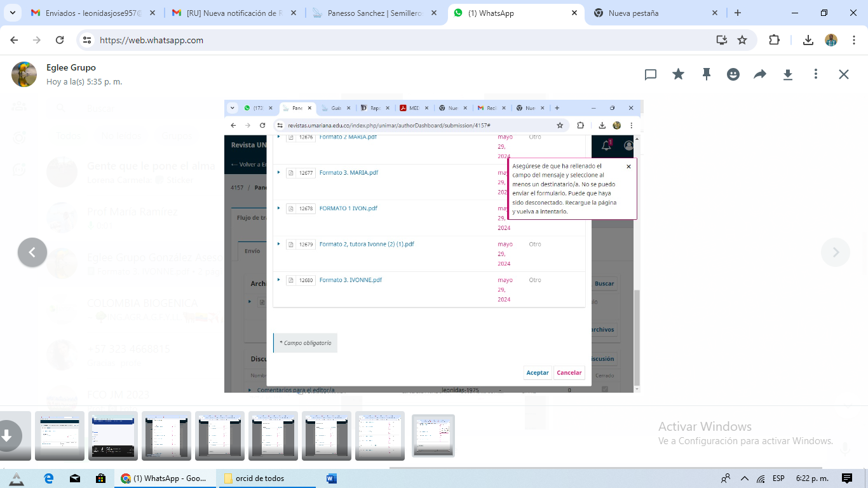This screenshot has width=868, height=488.
Task: Open Chrome's tab search dropdown chevron
Action: (x=13, y=13)
